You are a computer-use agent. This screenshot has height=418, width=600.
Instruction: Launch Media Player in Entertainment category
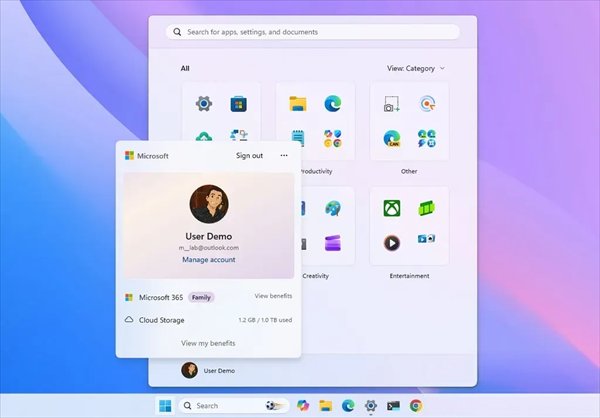(x=392, y=243)
